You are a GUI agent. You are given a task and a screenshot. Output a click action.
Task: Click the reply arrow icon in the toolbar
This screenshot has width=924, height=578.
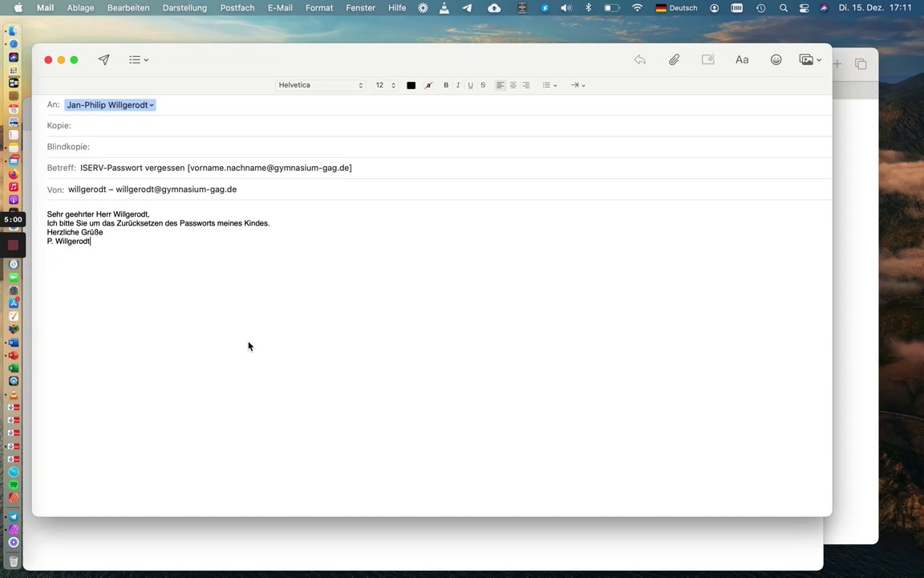coord(640,59)
